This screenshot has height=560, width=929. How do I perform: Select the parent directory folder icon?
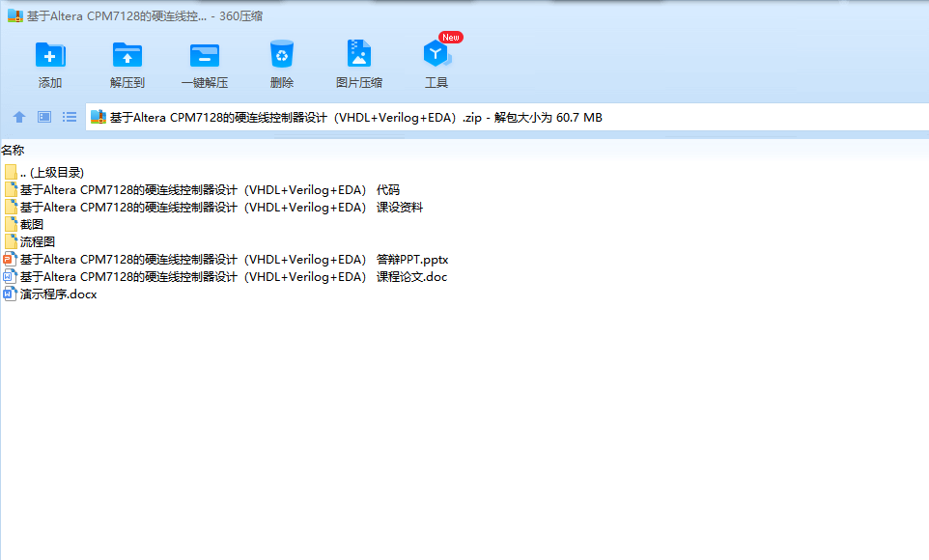click(11, 173)
